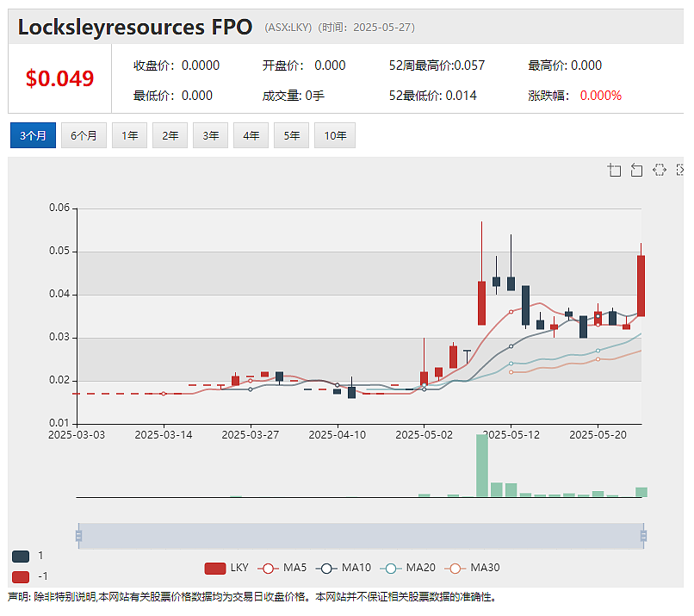Click the 开盘价: 0.000 text
The image size is (694, 616).
[x=304, y=65]
